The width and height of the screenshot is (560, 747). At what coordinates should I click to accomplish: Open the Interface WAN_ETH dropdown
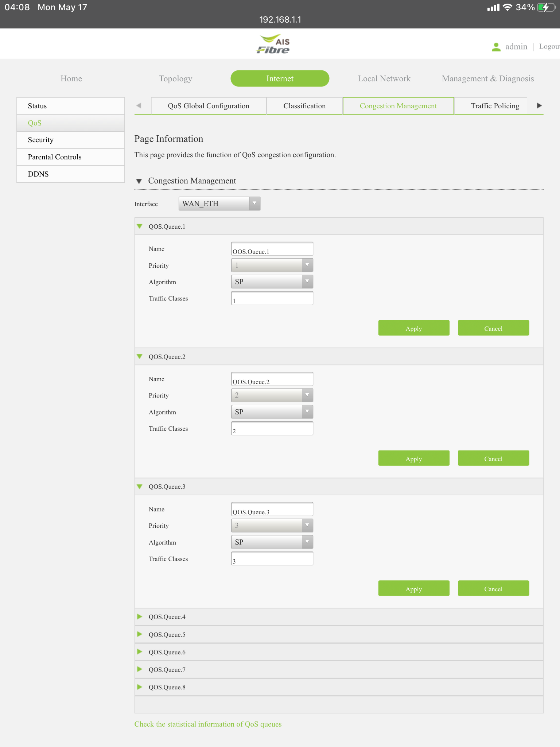[x=219, y=204]
